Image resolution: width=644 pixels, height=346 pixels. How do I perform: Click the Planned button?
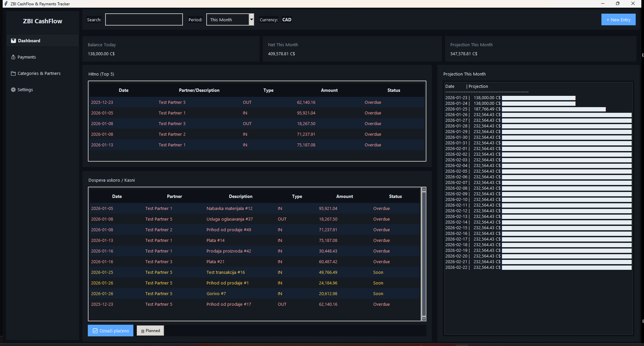150,331
